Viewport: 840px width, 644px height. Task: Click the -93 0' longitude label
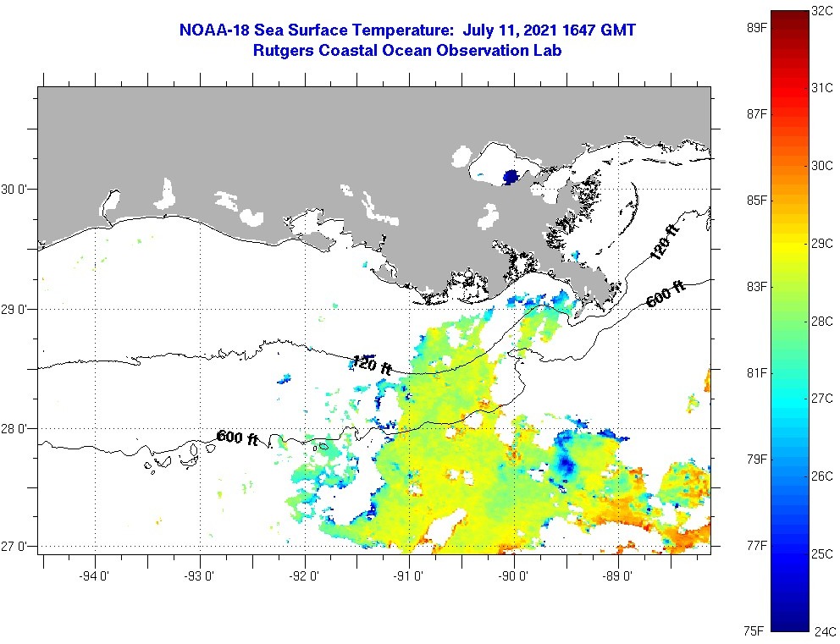[199, 576]
